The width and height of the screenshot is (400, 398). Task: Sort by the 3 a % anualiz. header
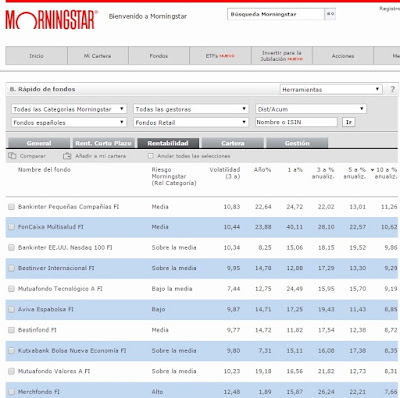point(323,173)
